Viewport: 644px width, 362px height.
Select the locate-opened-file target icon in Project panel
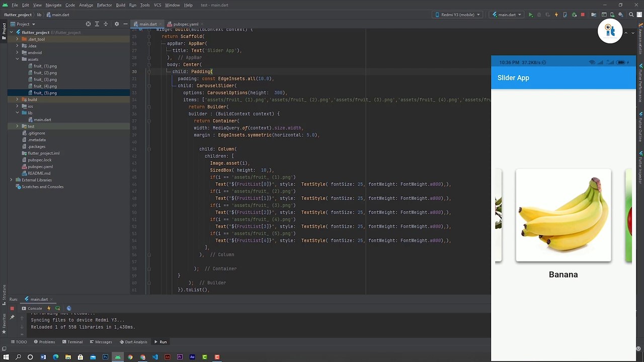89,24
